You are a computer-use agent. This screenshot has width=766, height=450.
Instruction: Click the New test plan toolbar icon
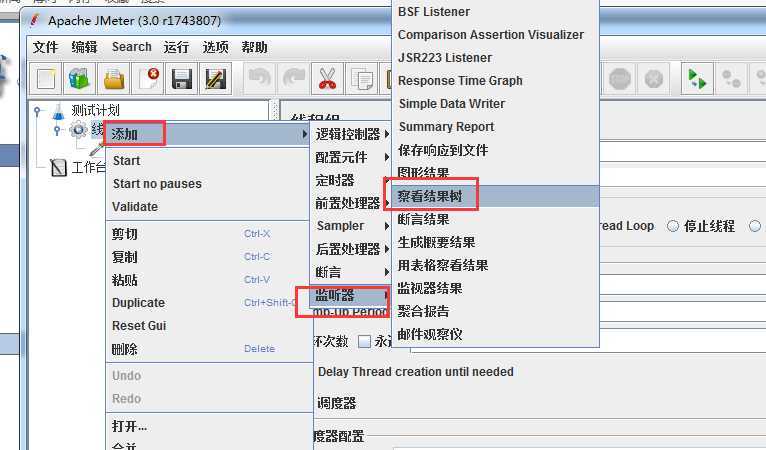pos(45,79)
